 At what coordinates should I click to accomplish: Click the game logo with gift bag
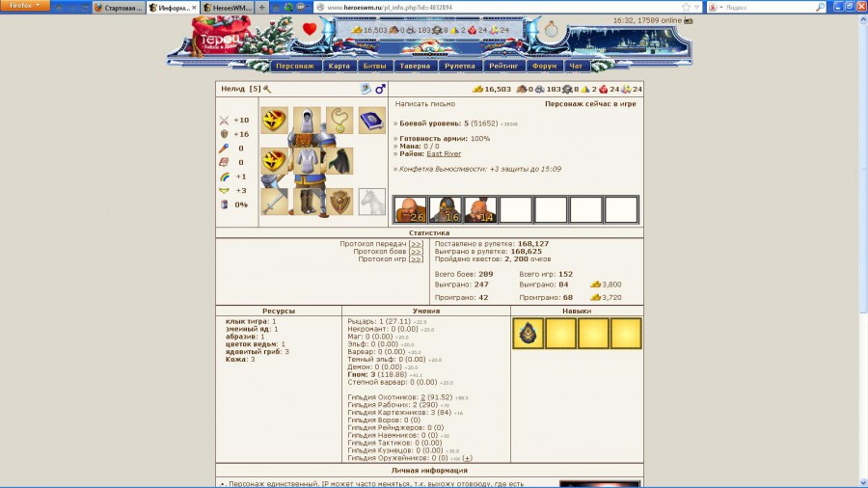click(222, 36)
